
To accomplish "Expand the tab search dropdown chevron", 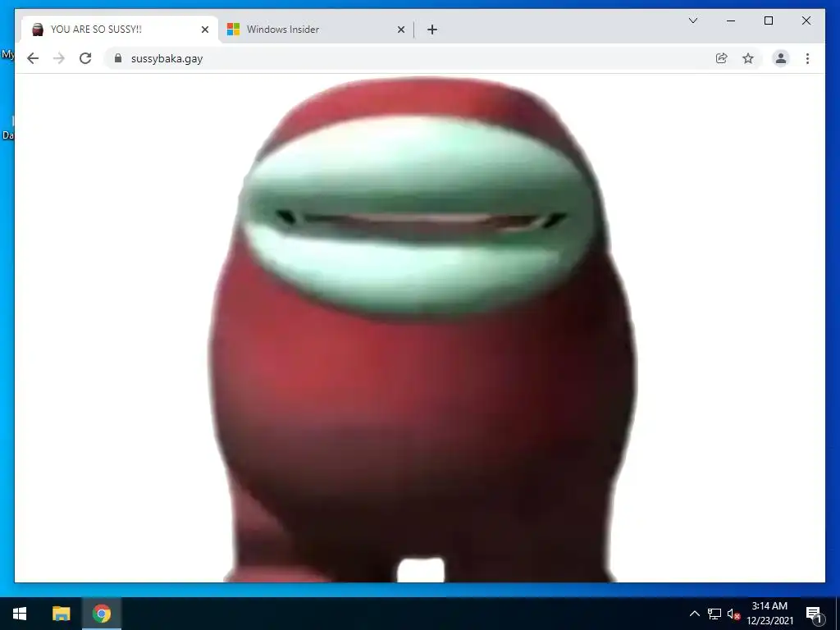I will pyautogui.click(x=692, y=21).
